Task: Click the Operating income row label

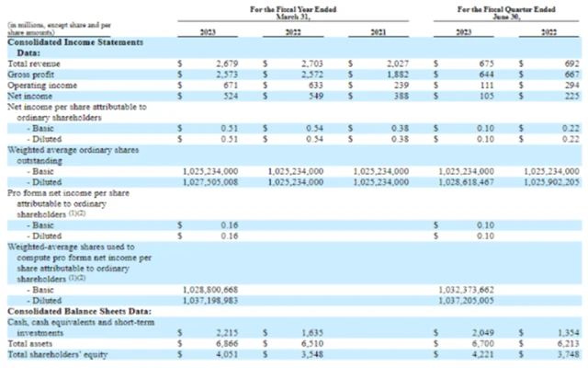Action: tap(42, 86)
